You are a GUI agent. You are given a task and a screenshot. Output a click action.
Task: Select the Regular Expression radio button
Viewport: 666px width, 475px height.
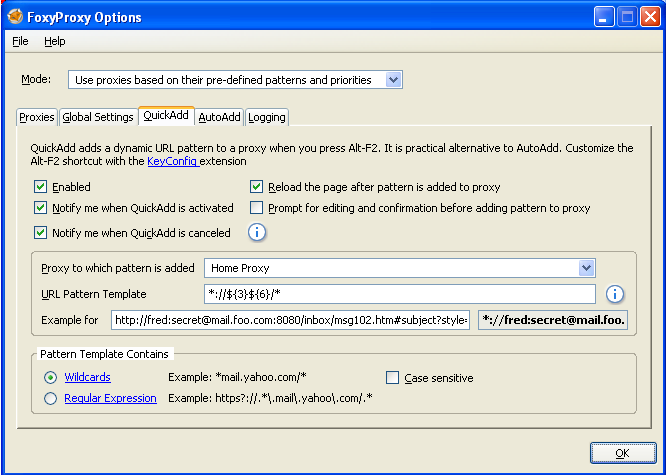(51, 399)
